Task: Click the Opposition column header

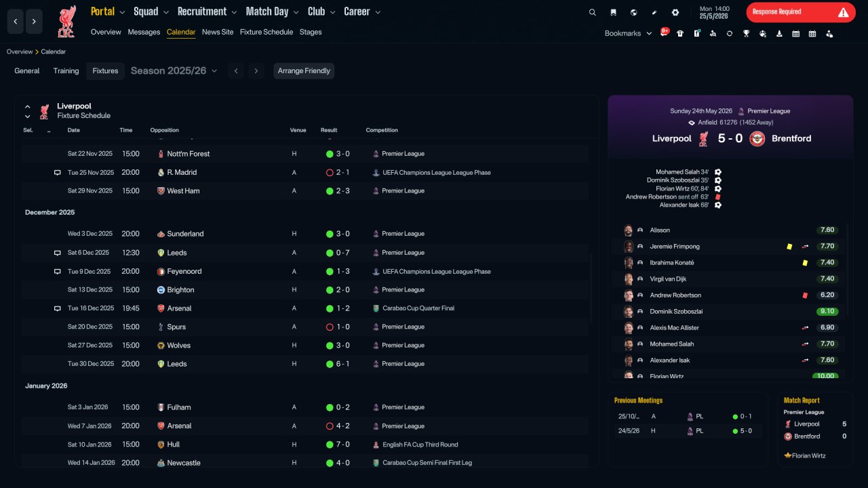Action: pos(165,130)
